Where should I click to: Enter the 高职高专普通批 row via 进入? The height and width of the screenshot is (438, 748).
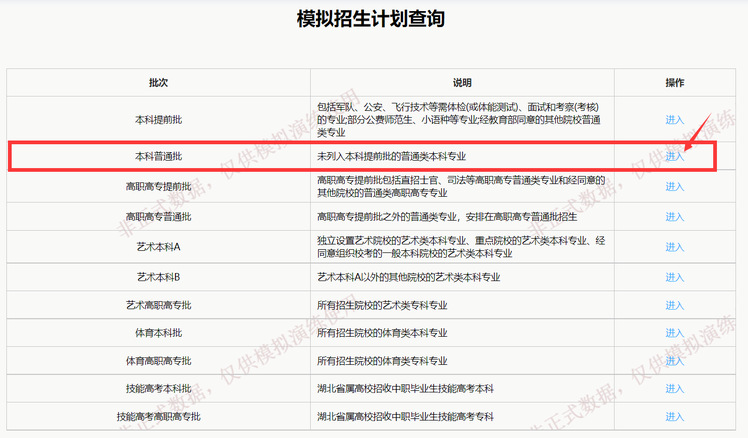pos(675,216)
